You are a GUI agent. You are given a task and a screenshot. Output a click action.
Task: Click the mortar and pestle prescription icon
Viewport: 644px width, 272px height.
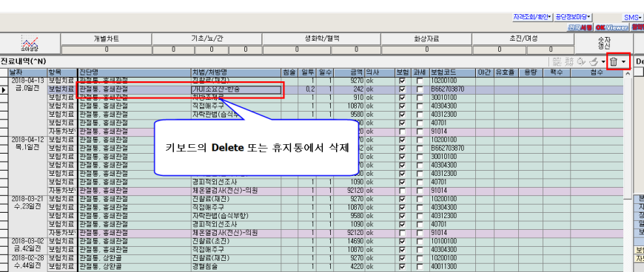click(x=593, y=62)
